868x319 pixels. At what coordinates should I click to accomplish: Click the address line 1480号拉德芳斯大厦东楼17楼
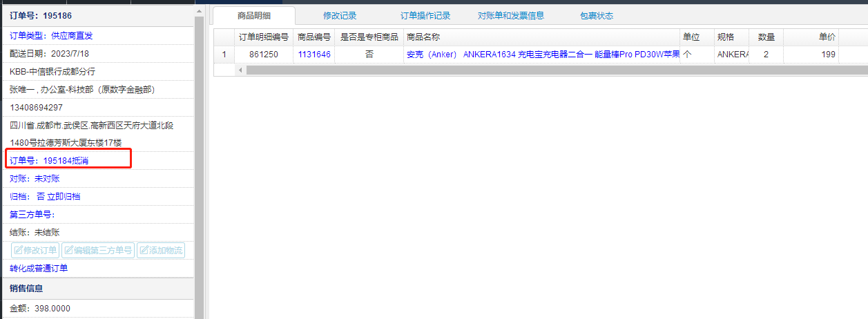[66, 142]
